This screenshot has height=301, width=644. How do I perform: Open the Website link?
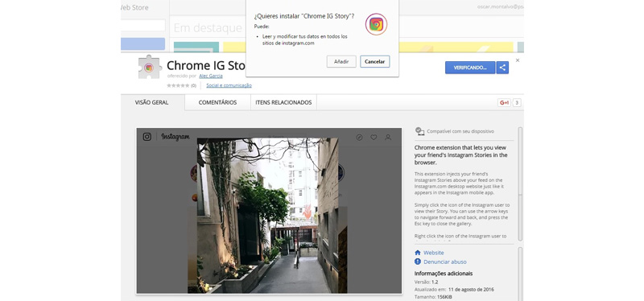pyautogui.click(x=434, y=253)
